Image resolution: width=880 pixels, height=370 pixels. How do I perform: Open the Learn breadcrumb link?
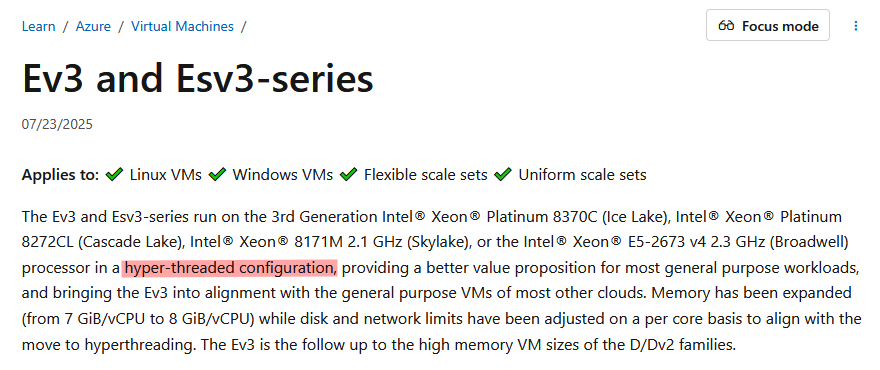coord(39,26)
